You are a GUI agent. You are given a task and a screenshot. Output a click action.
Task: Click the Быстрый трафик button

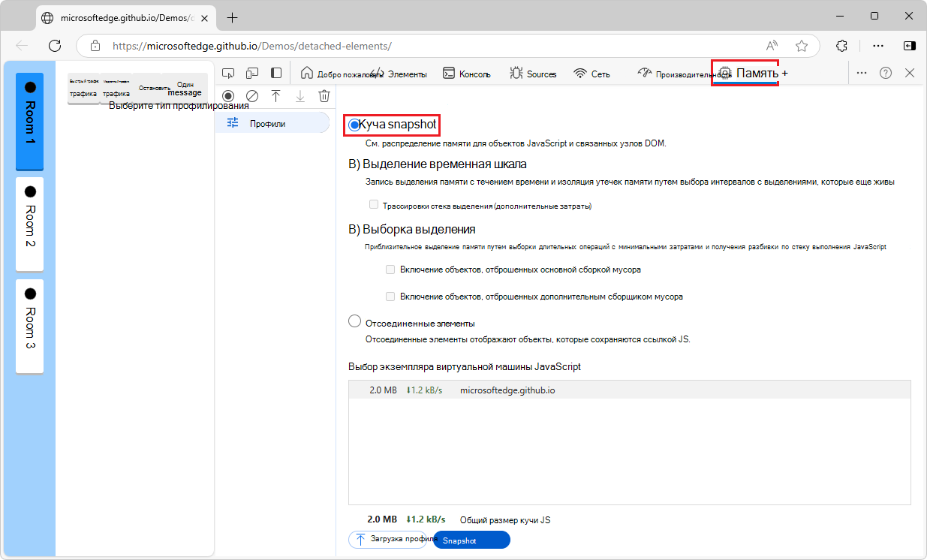(83, 89)
